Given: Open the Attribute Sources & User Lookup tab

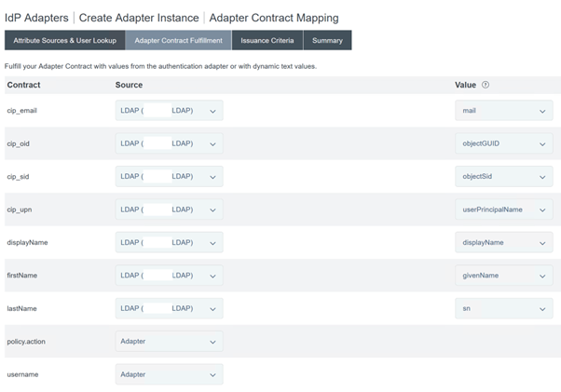Looking at the screenshot, I should coord(64,40).
